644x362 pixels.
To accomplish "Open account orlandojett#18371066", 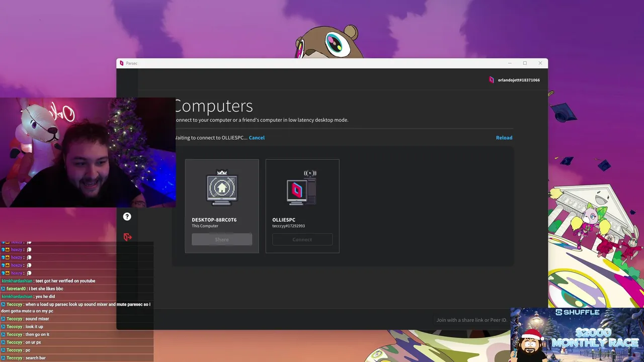I will tap(519, 80).
